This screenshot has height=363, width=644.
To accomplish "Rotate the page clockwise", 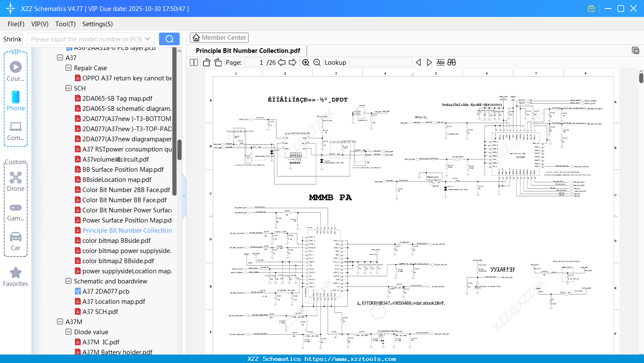I will [218, 63].
